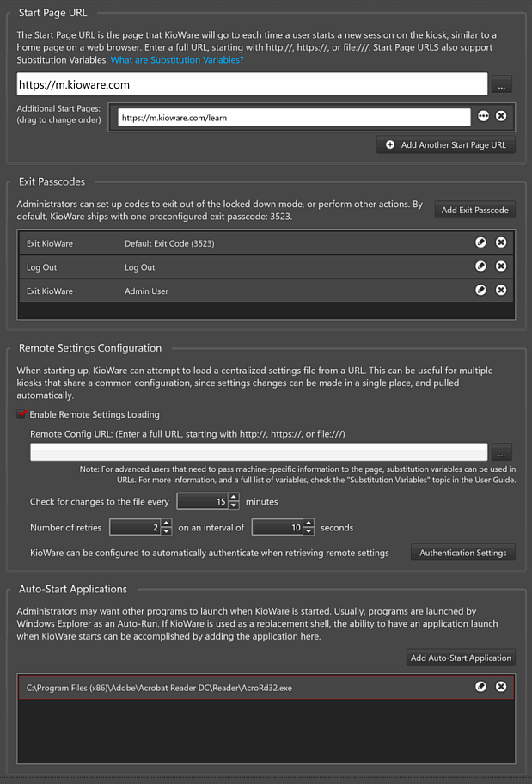Open options for the m.kioware.com/learn start page

pyautogui.click(x=483, y=116)
